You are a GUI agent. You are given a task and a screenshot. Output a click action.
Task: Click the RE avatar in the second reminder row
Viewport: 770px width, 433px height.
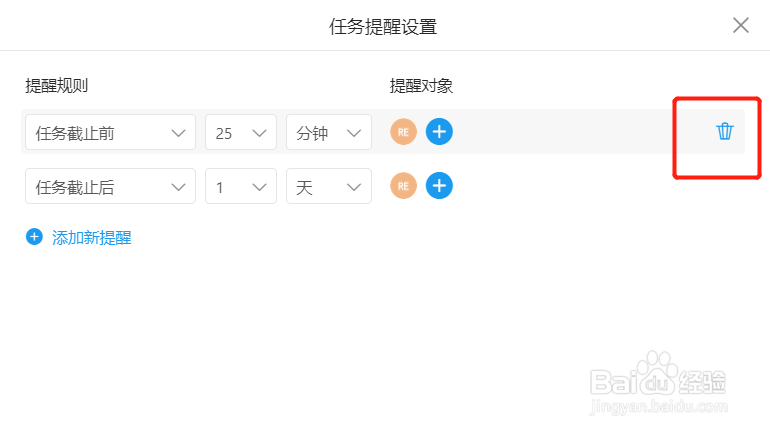click(403, 186)
